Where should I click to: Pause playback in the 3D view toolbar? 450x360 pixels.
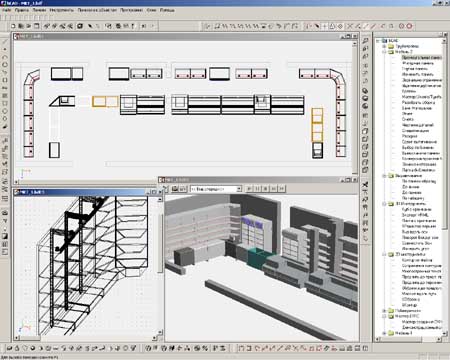tap(257, 189)
